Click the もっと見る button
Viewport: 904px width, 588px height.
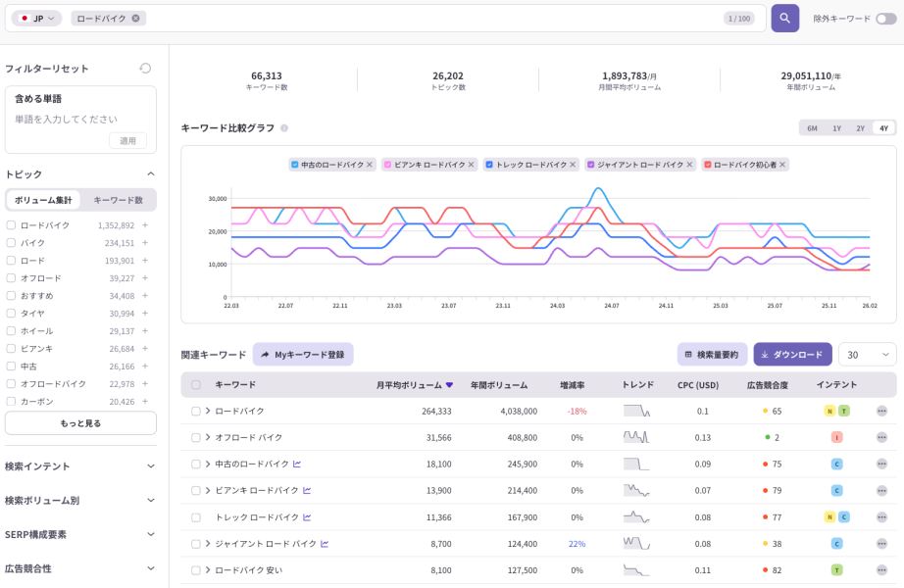pyautogui.click(x=79, y=422)
